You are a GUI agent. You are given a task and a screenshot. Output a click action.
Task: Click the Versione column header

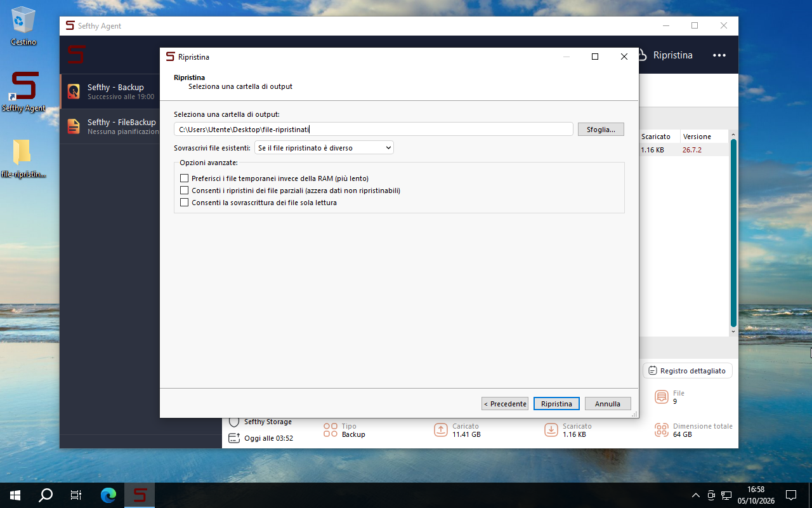[x=705, y=137]
